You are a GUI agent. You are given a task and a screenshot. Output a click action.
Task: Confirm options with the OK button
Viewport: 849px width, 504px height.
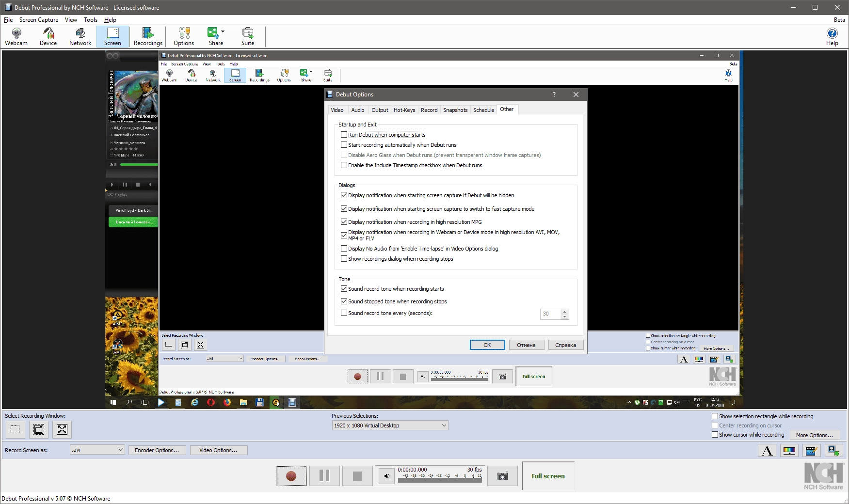click(x=487, y=345)
